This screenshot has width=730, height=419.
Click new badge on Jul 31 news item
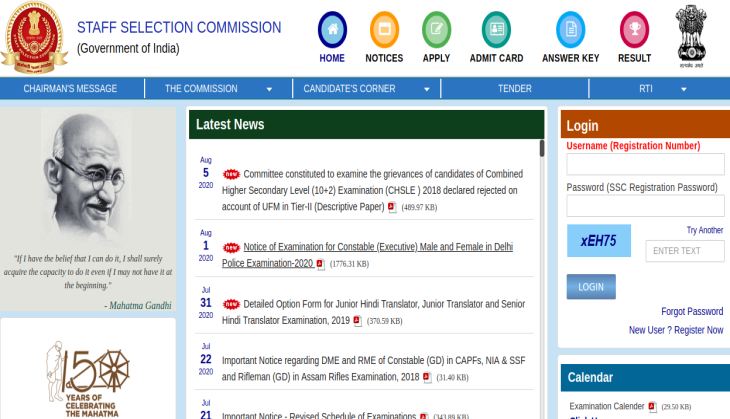(x=231, y=304)
